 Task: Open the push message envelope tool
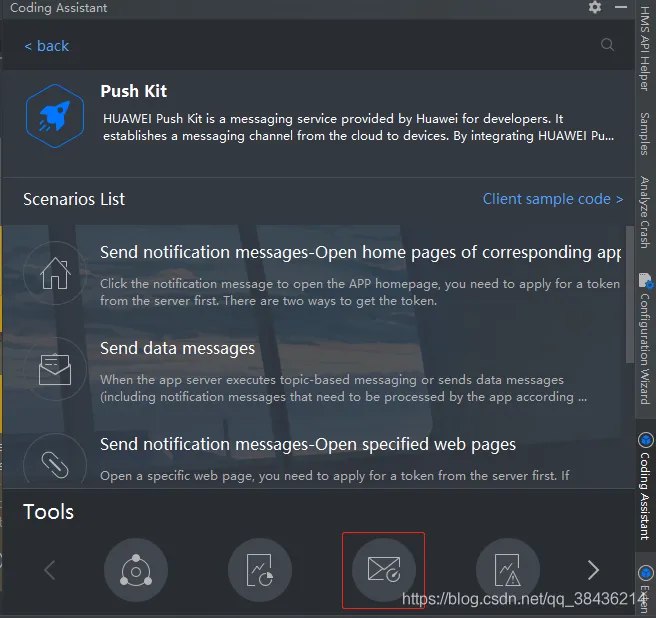[x=384, y=570]
